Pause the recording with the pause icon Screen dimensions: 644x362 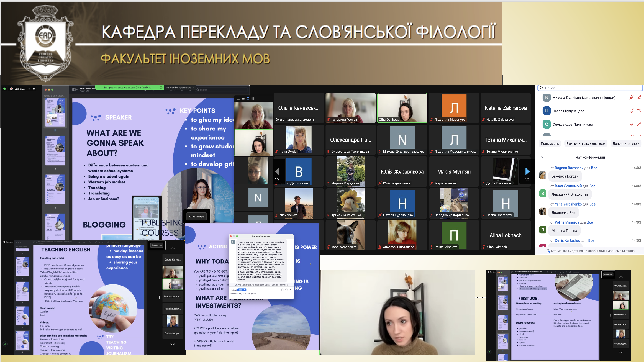point(29,89)
